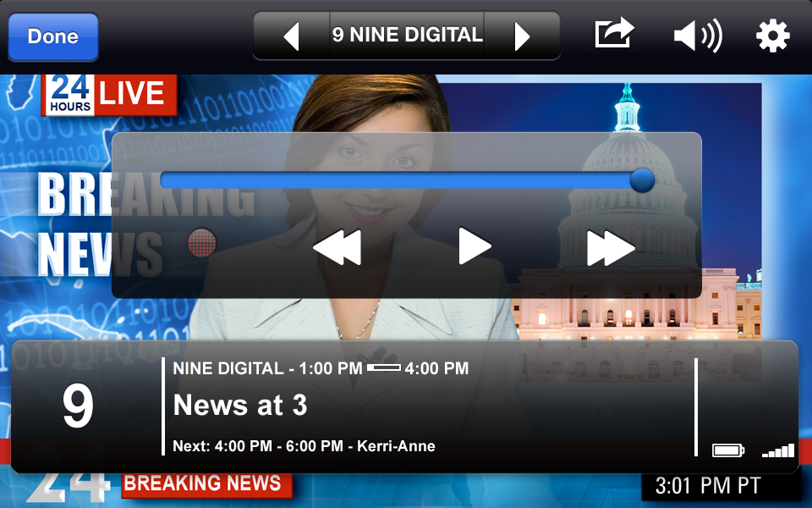Click the program time progress indicator
Screen dimensions: 812x508
pyautogui.click(x=384, y=367)
